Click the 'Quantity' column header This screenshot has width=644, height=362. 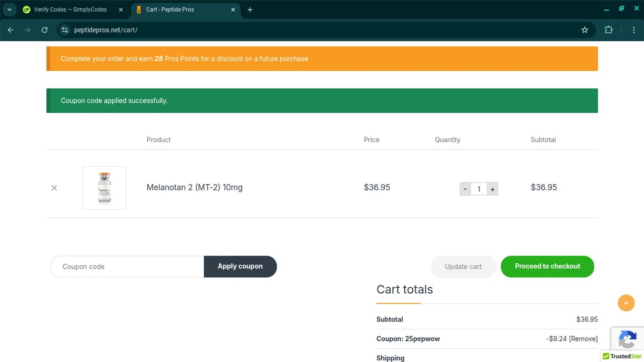pos(447,140)
